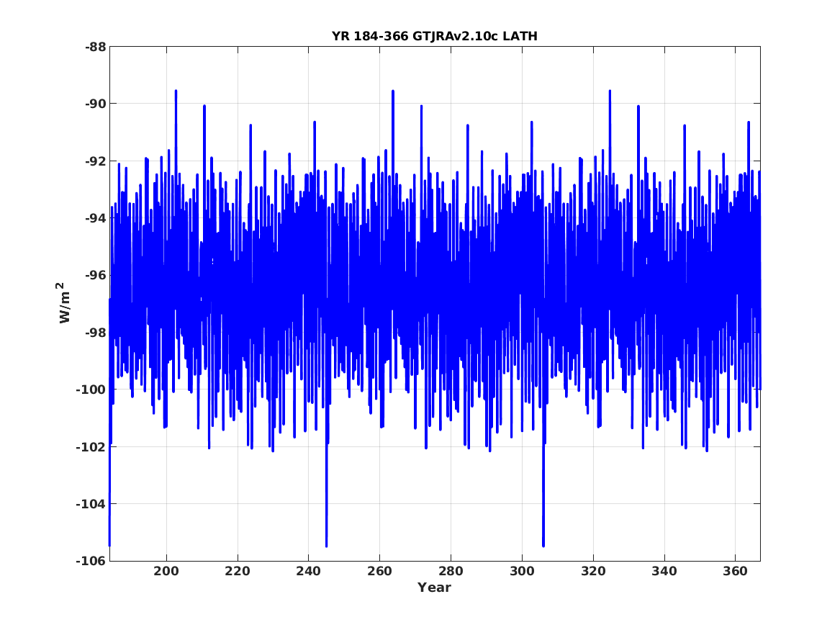Click the deep minimum spike near year 306
This screenshot has height=630, width=840.
[x=543, y=544]
